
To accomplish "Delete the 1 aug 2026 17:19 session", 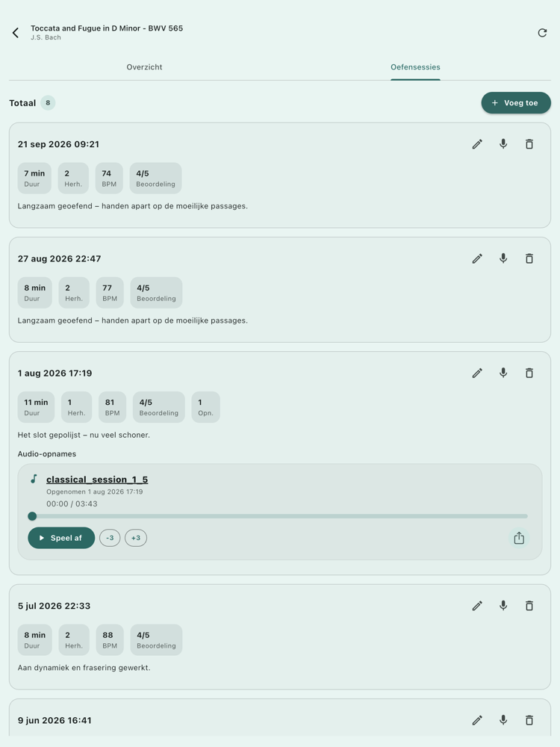I will point(529,373).
